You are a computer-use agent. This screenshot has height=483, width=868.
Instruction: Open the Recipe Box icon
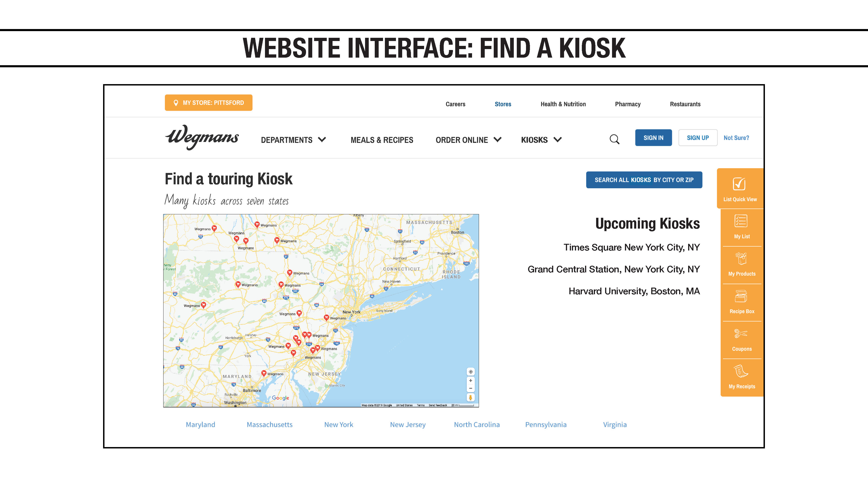pyautogui.click(x=741, y=296)
